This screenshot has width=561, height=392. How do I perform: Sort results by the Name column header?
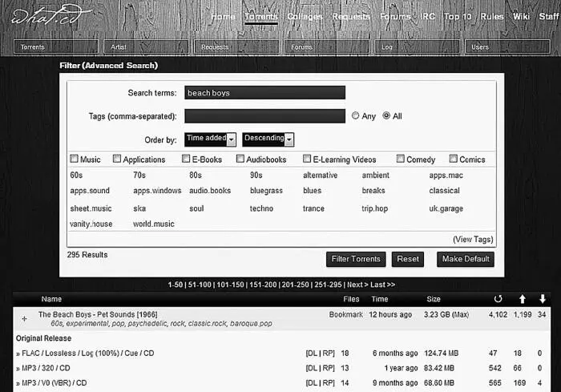pyautogui.click(x=51, y=299)
